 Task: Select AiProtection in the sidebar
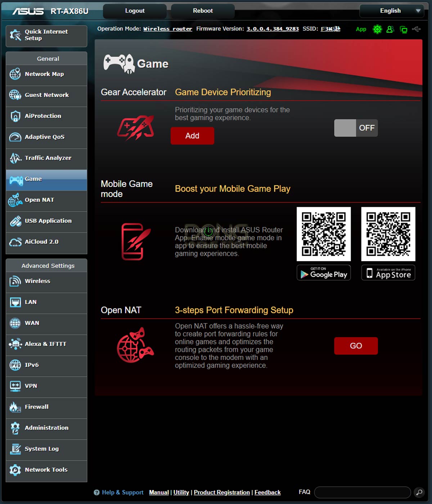click(43, 116)
